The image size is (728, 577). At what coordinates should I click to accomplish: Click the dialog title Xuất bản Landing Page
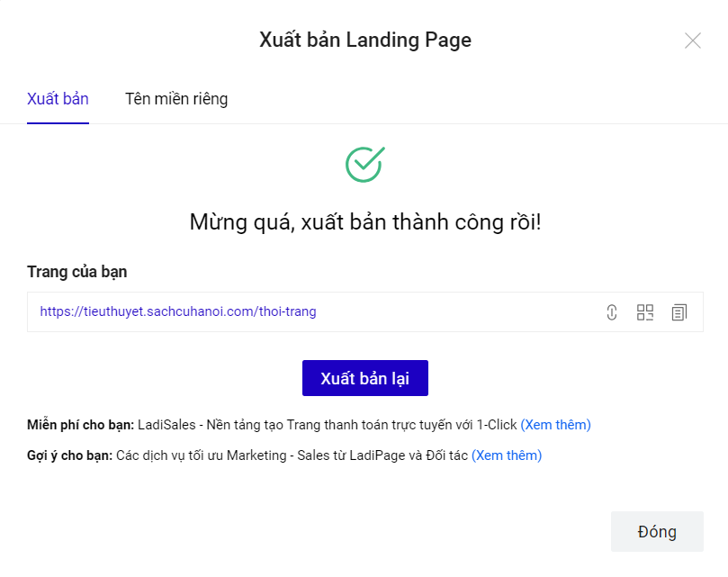tap(364, 40)
